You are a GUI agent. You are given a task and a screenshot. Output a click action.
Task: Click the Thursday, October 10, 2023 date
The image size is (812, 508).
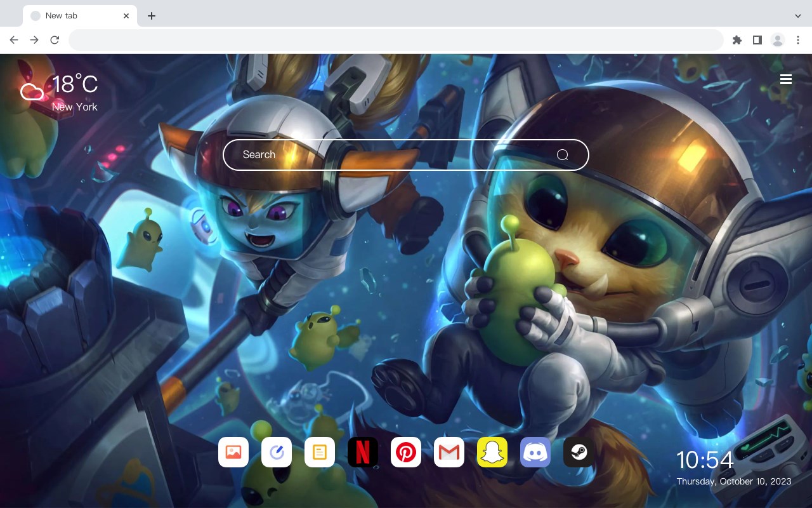tap(734, 481)
